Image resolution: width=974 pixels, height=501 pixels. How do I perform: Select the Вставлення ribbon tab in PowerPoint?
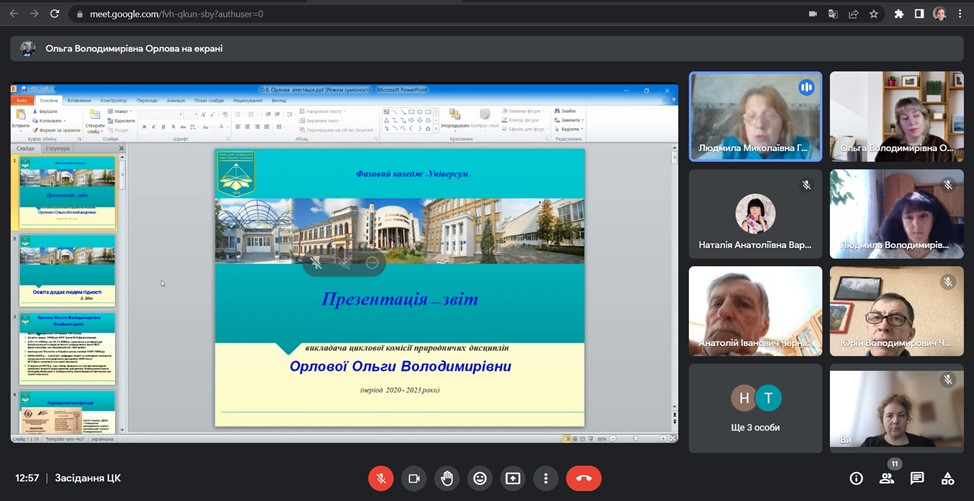tap(78, 100)
